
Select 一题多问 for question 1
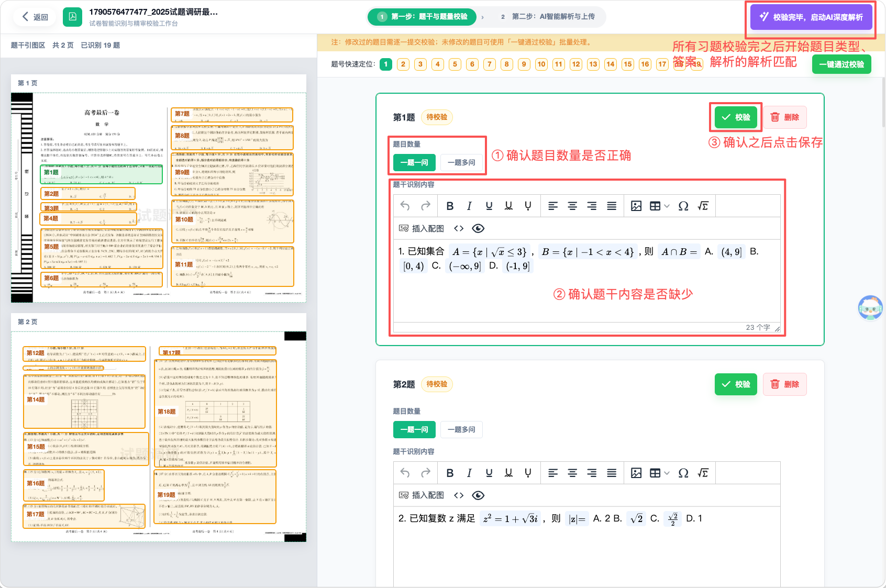tap(461, 162)
